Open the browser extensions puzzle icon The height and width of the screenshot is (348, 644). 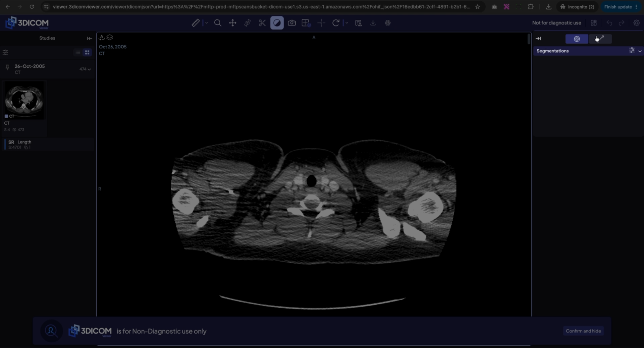tap(531, 7)
